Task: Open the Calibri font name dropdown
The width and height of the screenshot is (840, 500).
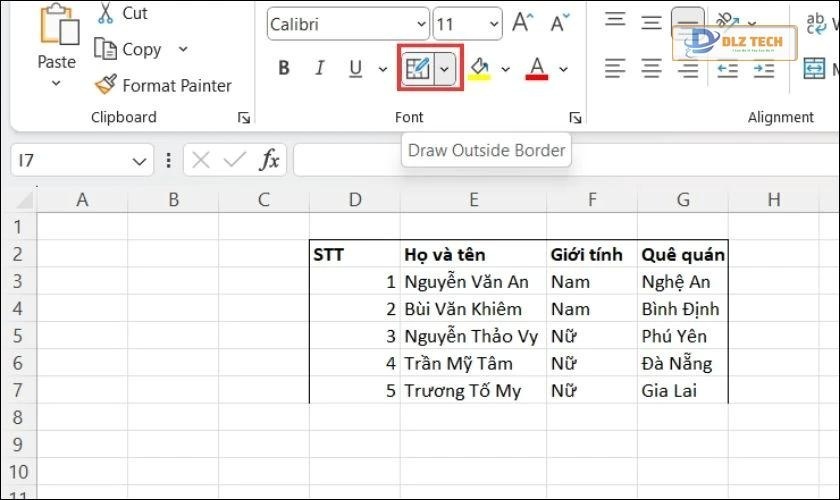Action: tap(418, 24)
